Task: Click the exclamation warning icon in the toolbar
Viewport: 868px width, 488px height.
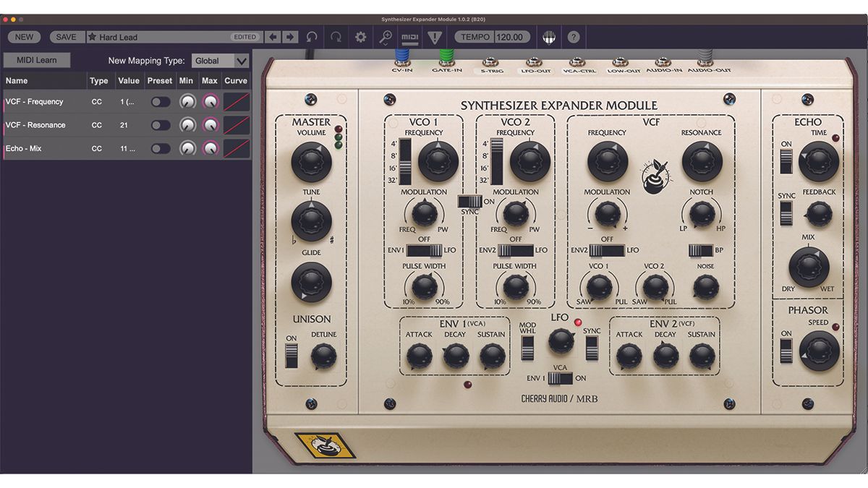Action: coord(433,37)
